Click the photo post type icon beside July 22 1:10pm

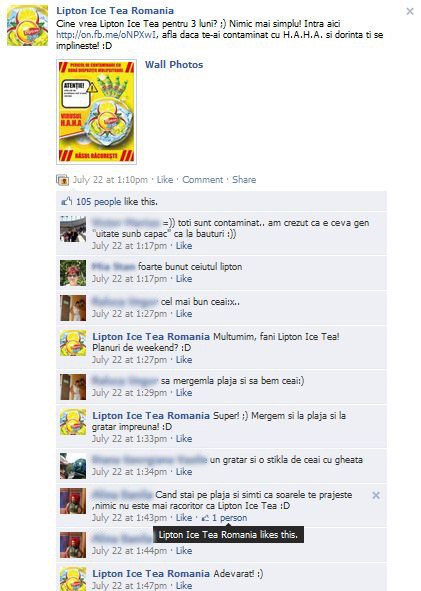coord(63,180)
